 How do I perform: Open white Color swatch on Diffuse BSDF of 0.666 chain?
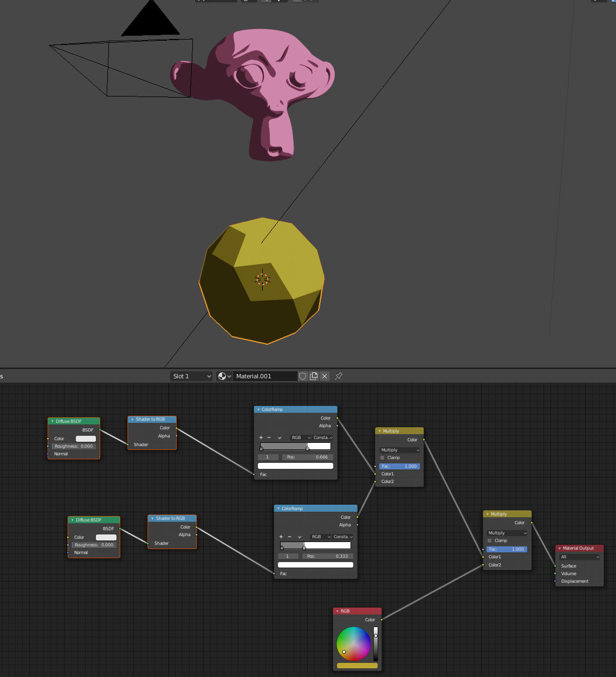click(86, 439)
